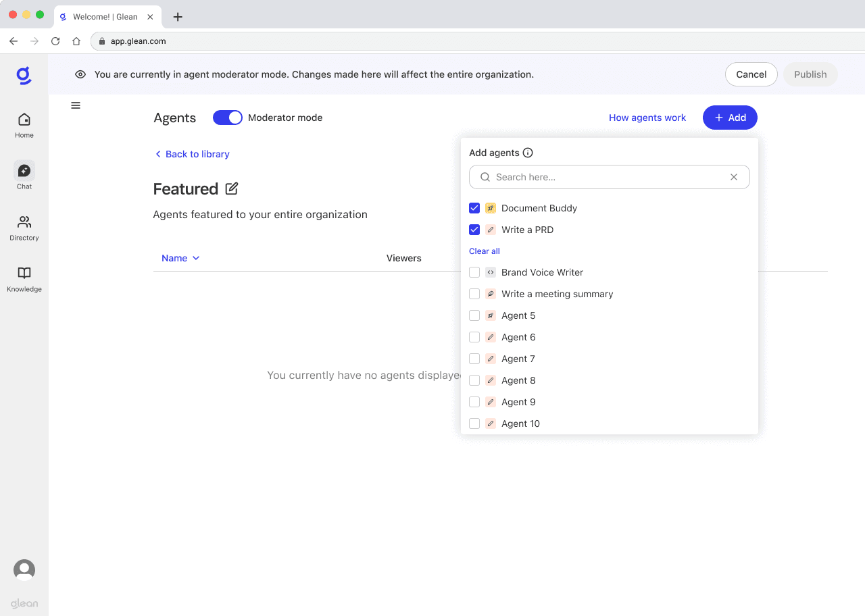Click the Agent 5 icon
The height and width of the screenshot is (616, 865).
491,315
